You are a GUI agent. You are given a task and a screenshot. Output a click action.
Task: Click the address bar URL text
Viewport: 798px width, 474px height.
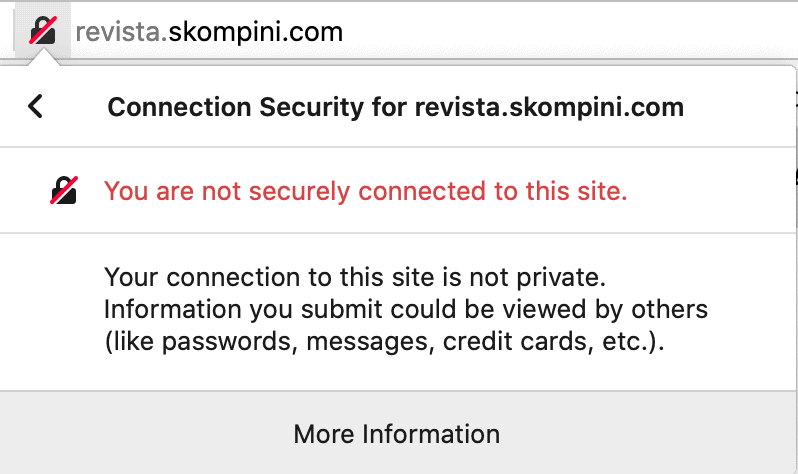(209, 32)
